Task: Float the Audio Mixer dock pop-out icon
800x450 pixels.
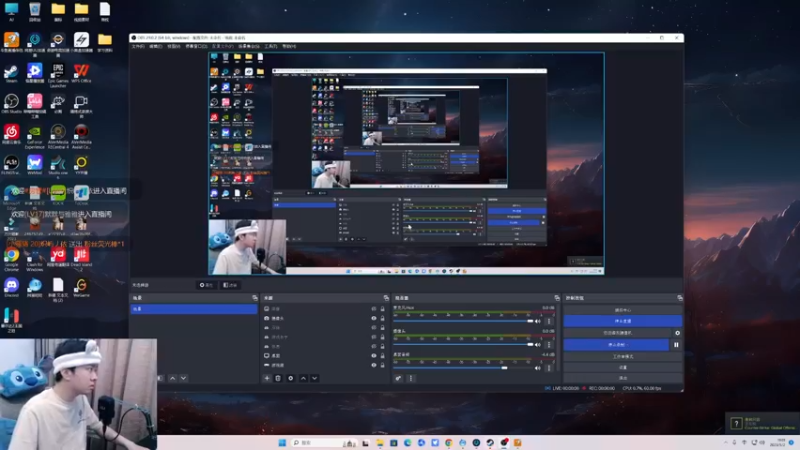Action: (557, 298)
